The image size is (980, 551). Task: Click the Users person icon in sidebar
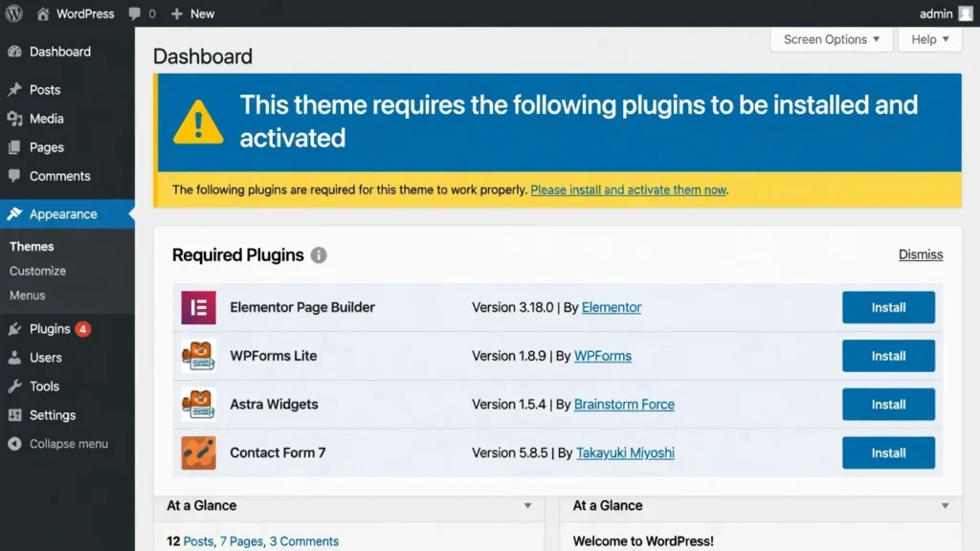pyautogui.click(x=15, y=358)
